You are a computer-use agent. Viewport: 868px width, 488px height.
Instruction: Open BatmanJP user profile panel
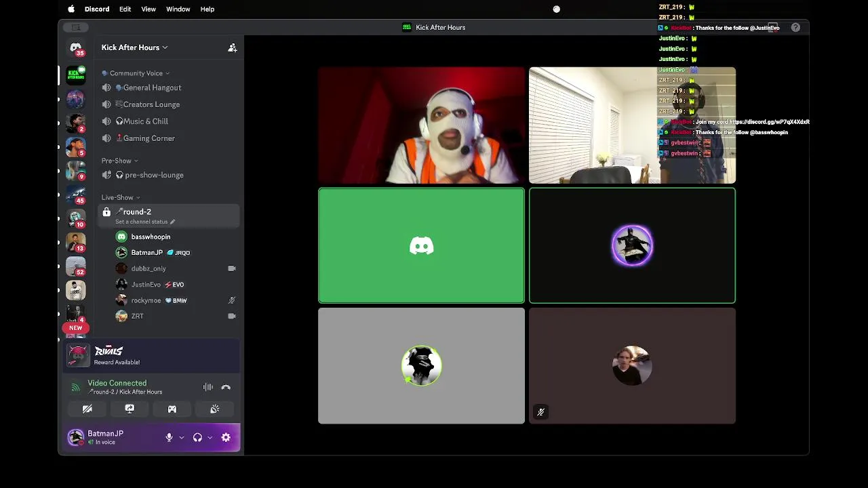point(106,438)
